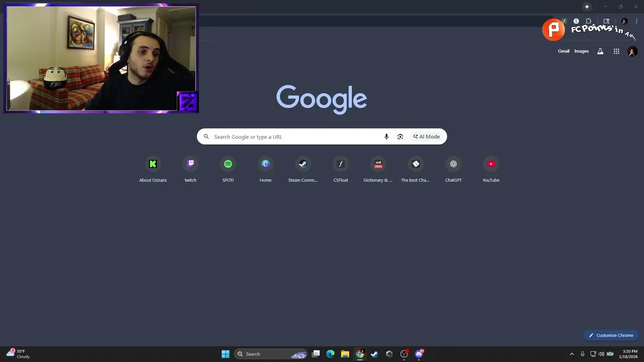
Task: Open the S extension icon in toolbar
Action: coord(576,21)
